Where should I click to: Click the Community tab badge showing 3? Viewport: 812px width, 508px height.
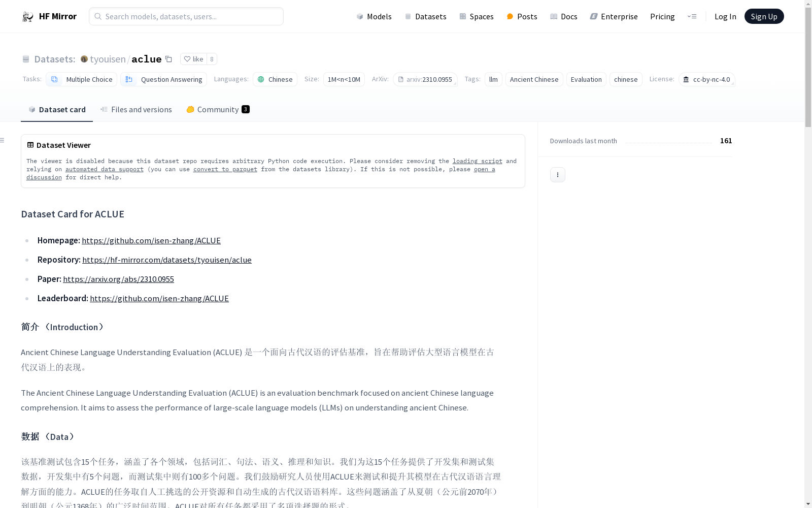coord(246,109)
